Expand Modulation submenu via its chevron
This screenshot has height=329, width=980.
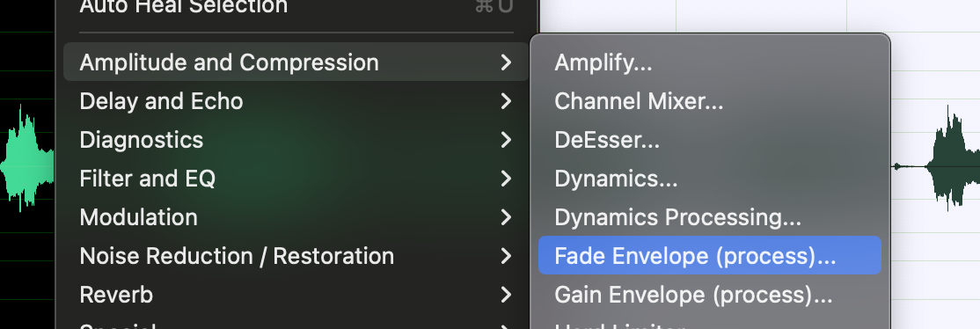[x=506, y=217]
